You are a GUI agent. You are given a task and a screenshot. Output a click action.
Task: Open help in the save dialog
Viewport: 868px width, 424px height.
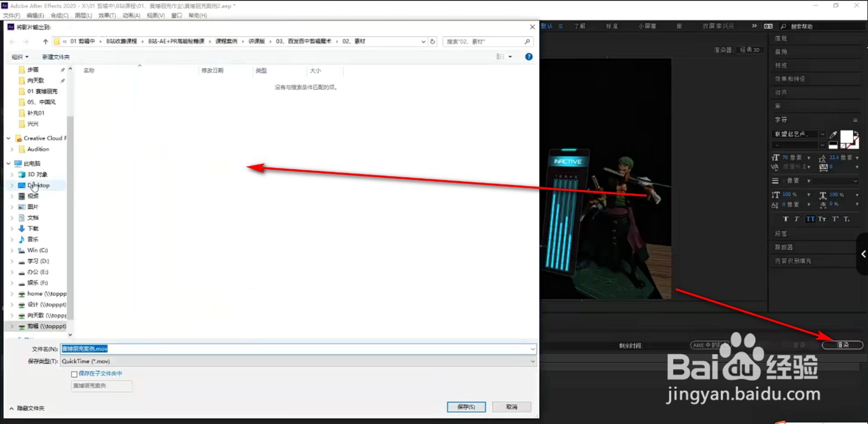point(529,57)
